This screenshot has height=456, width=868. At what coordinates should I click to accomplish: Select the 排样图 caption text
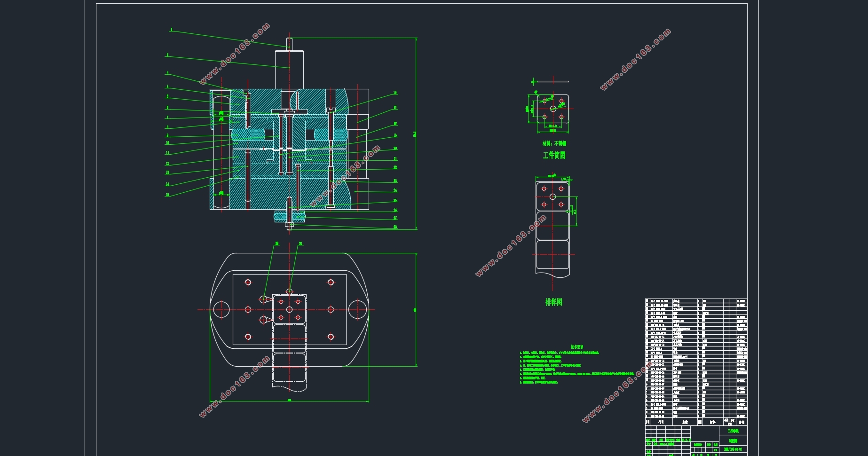coord(553,302)
